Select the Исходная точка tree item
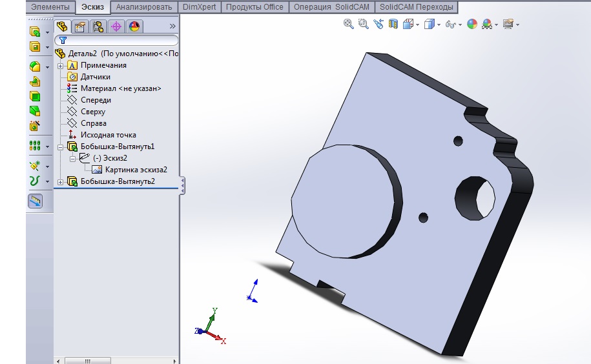 [x=108, y=135]
